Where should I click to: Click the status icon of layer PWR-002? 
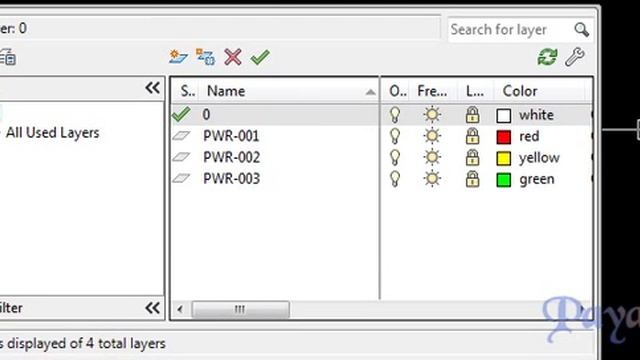[181, 157]
